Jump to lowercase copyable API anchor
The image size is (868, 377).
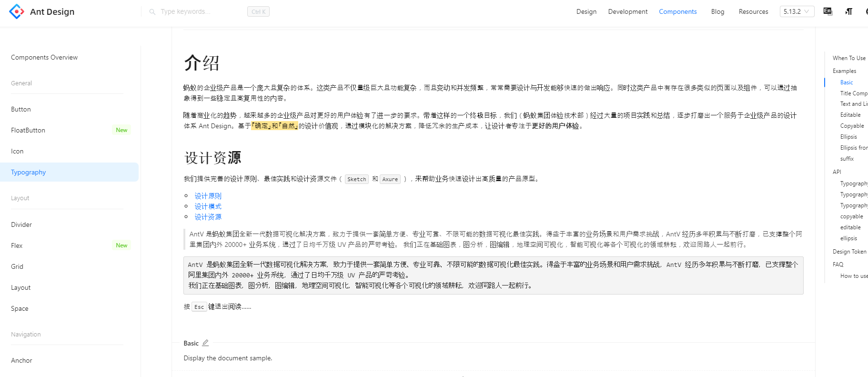pos(851,216)
